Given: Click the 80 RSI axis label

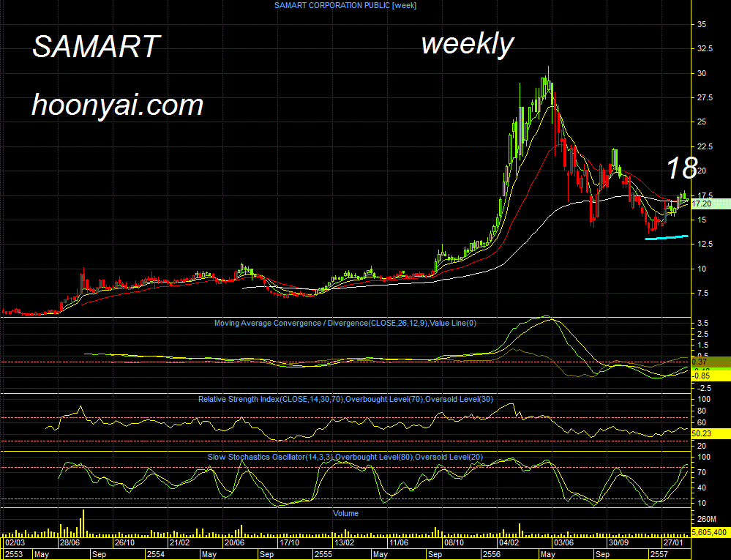Looking at the screenshot, I should coord(702,411).
